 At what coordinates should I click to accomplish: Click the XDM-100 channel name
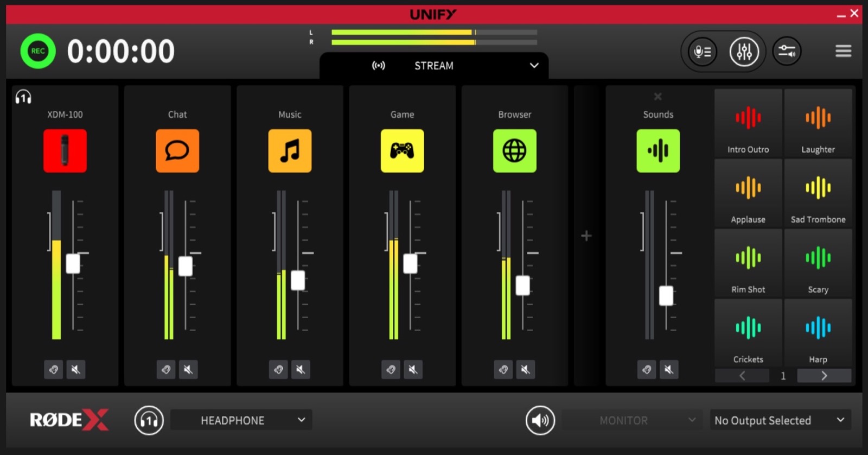[65, 115]
